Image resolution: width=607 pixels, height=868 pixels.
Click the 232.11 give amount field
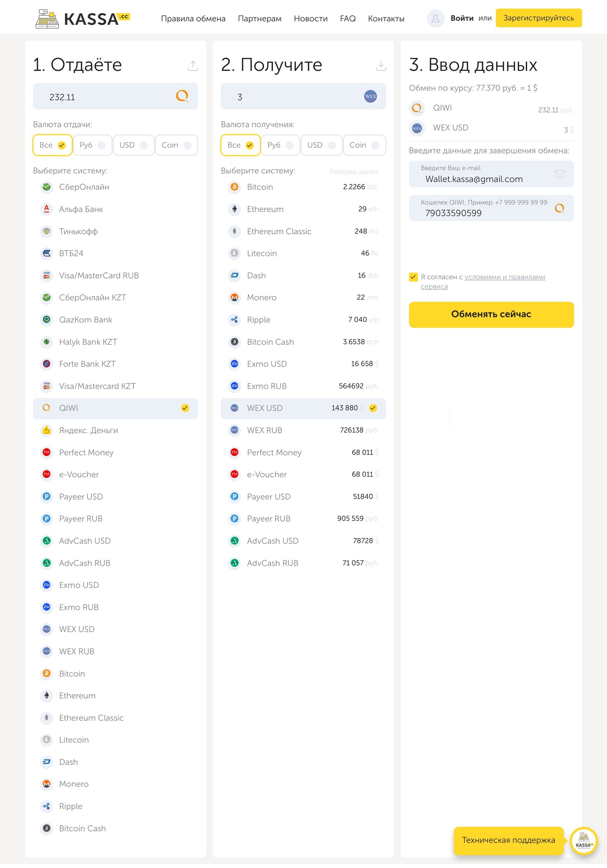click(x=115, y=96)
